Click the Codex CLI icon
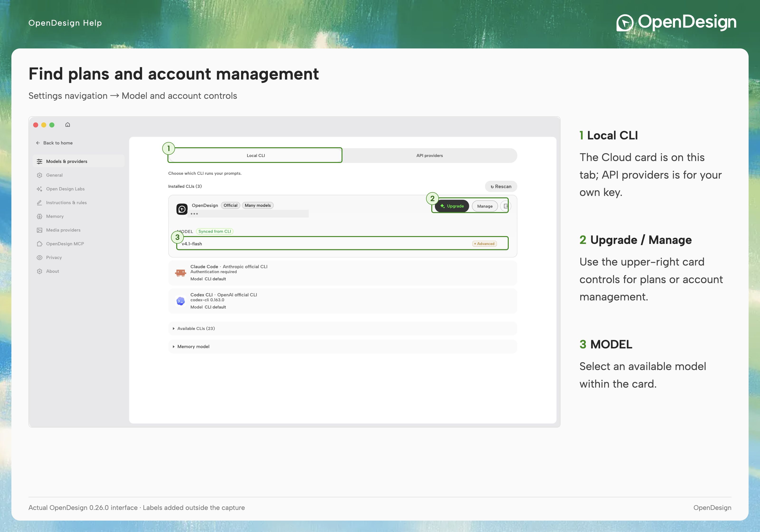This screenshot has width=760, height=532. (x=180, y=301)
